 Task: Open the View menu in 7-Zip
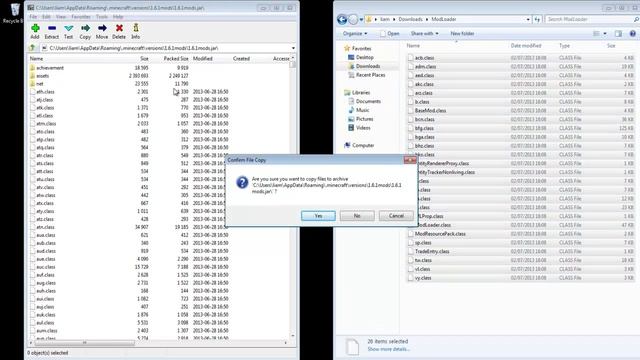(x=61, y=17)
